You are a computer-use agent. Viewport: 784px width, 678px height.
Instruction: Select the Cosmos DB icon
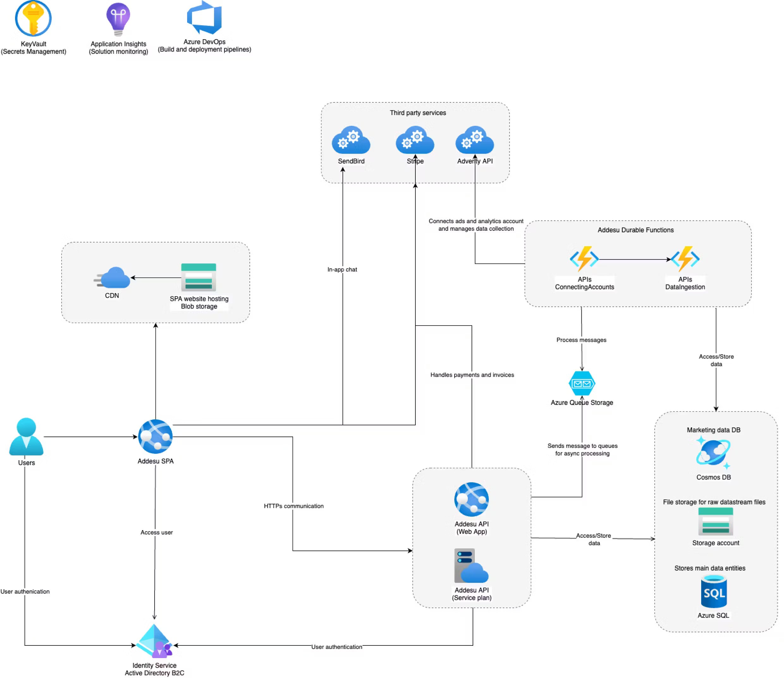[x=713, y=453]
